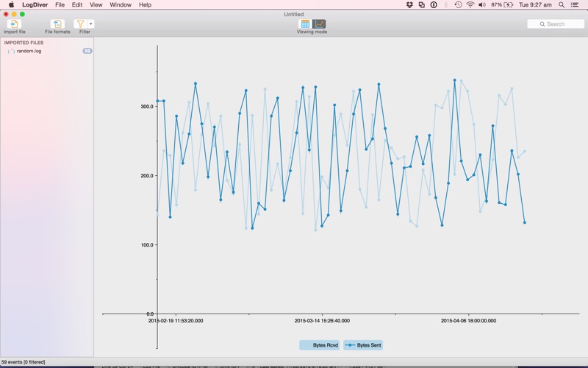This screenshot has height=368, width=588.
Task: Open the View menu
Action: pos(96,5)
